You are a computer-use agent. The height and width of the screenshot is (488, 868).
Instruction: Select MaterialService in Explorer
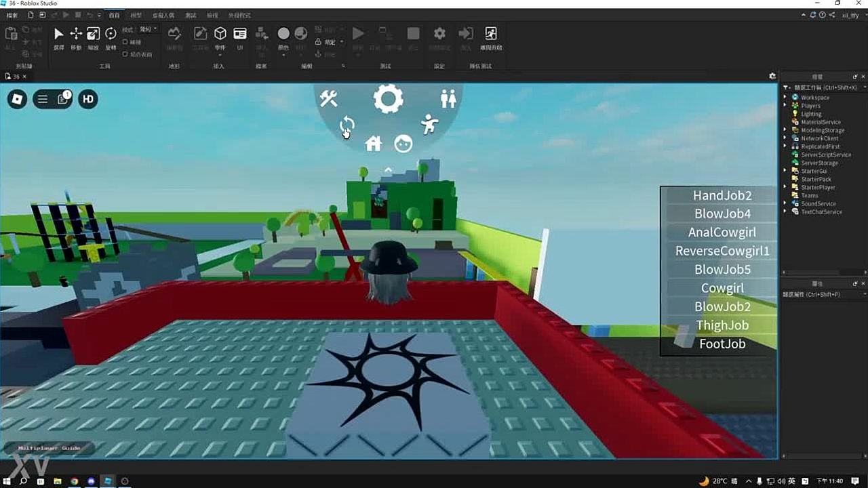(x=821, y=122)
